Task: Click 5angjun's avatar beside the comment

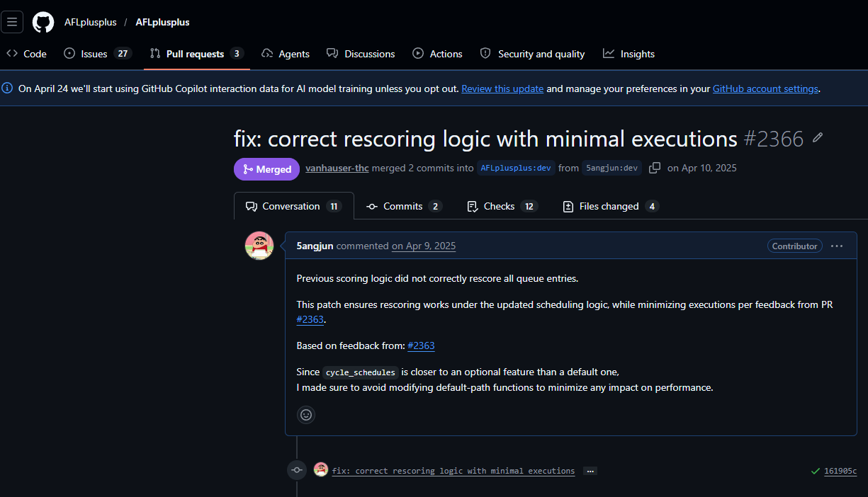Action: pos(259,246)
